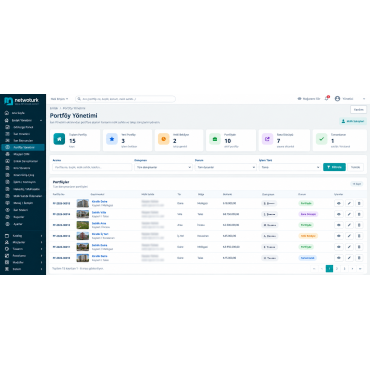Viewport: 370px width, 370px height.
Task: View the Kiralık İş Yeri row via eye icon
Action: tap(339, 236)
